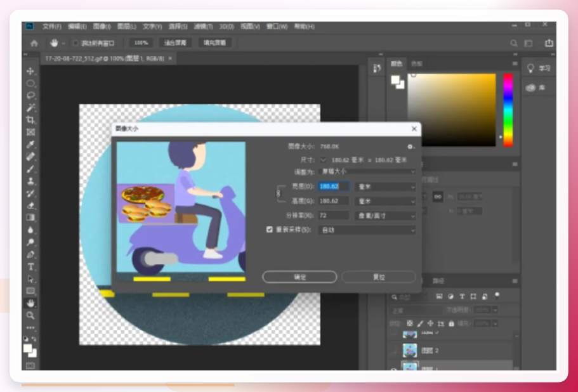Toggle the scroll all windows checkbox
Image resolution: width=578 pixels, height=392 pixels.
76,43
